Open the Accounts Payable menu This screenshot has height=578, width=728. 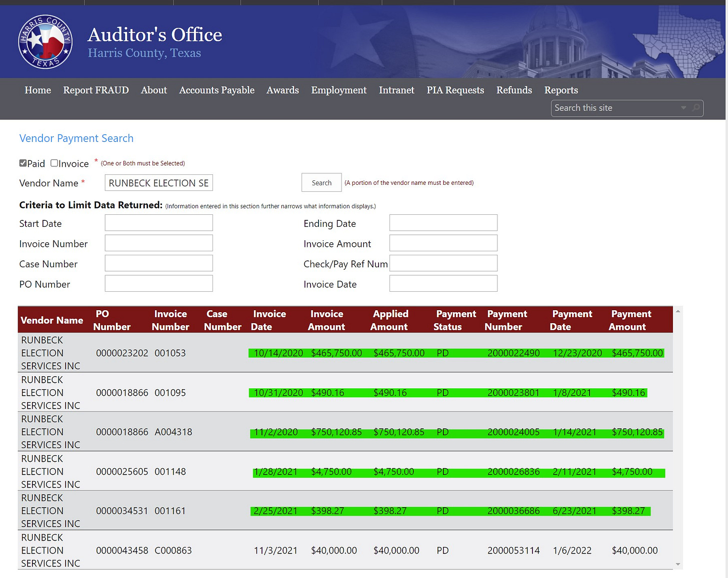tap(217, 90)
